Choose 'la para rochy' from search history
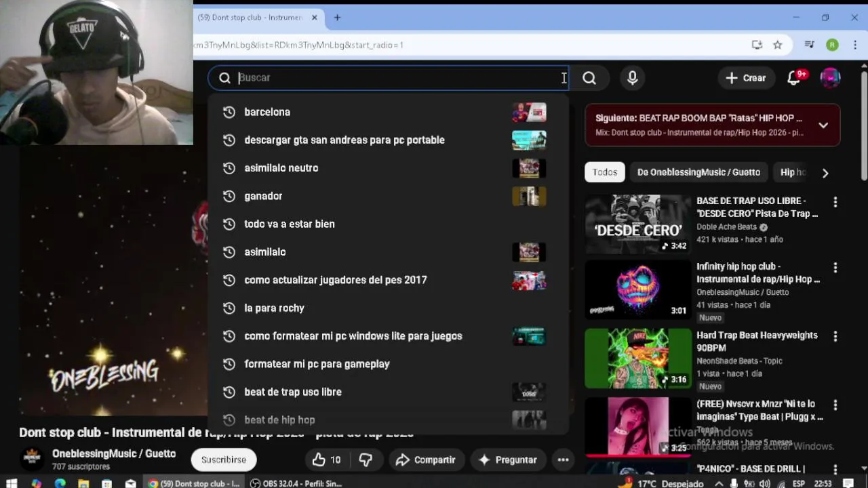Image resolution: width=868 pixels, height=488 pixels. point(388,308)
